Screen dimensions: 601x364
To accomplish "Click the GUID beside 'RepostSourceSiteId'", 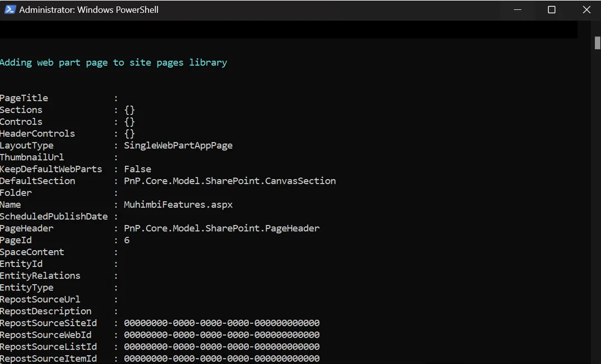I will (x=221, y=323).
